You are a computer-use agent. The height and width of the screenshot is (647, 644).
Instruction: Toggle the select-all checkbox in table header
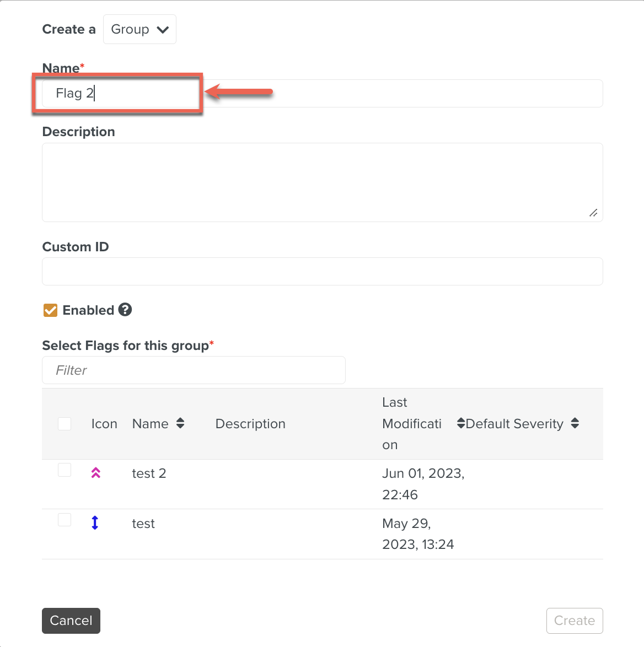(x=65, y=423)
